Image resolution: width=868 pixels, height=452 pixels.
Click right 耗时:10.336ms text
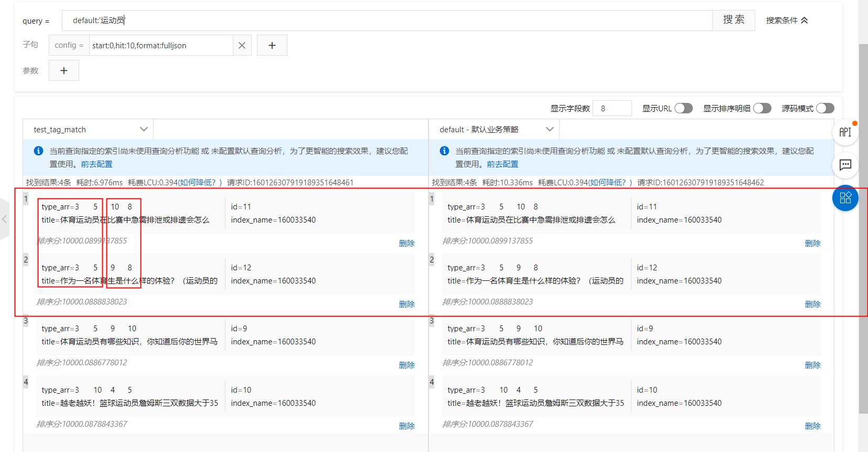[x=508, y=183]
